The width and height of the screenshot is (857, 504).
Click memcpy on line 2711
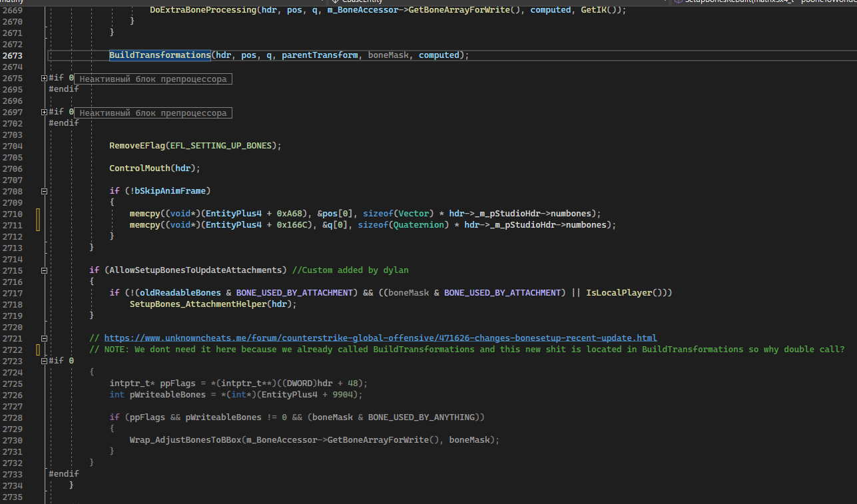point(144,225)
